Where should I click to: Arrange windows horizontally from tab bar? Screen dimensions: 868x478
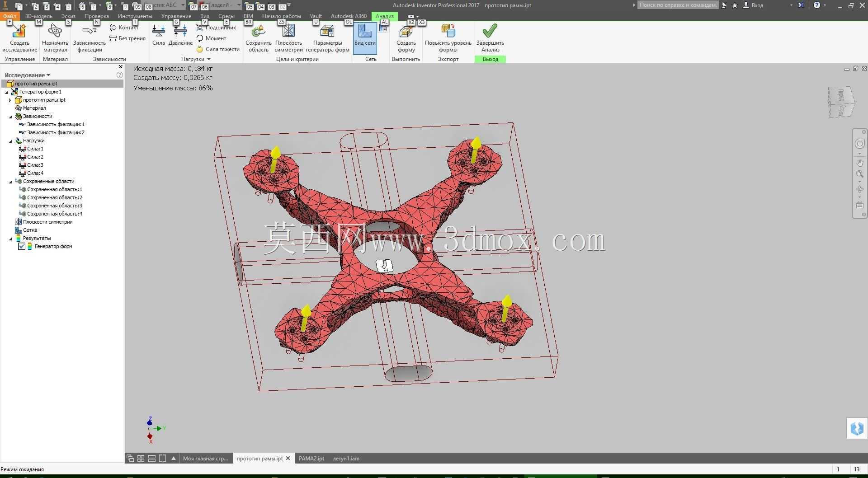pyautogui.click(x=152, y=458)
